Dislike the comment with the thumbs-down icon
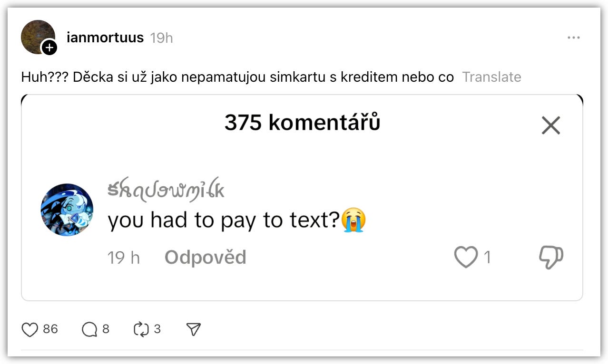Viewport: 608px width, 364px height. pos(551,258)
